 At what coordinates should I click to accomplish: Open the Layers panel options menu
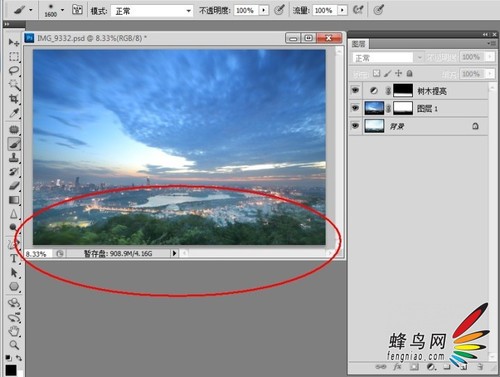coord(491,43)
